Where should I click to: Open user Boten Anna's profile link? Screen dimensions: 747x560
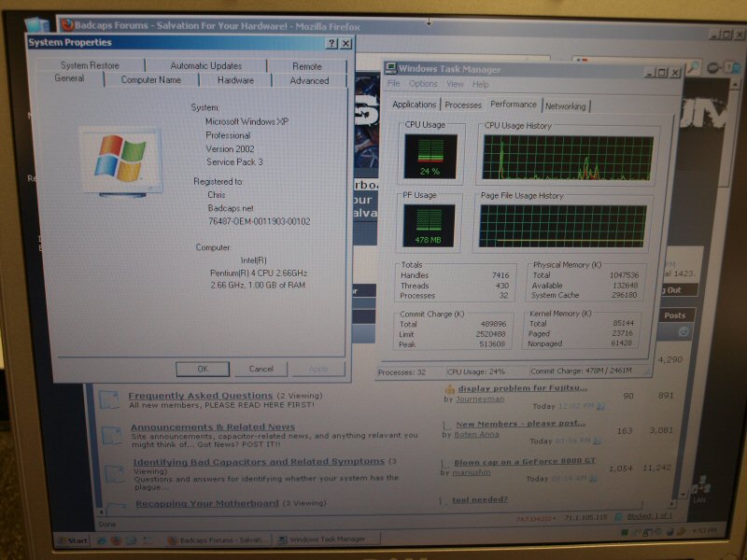476,434
